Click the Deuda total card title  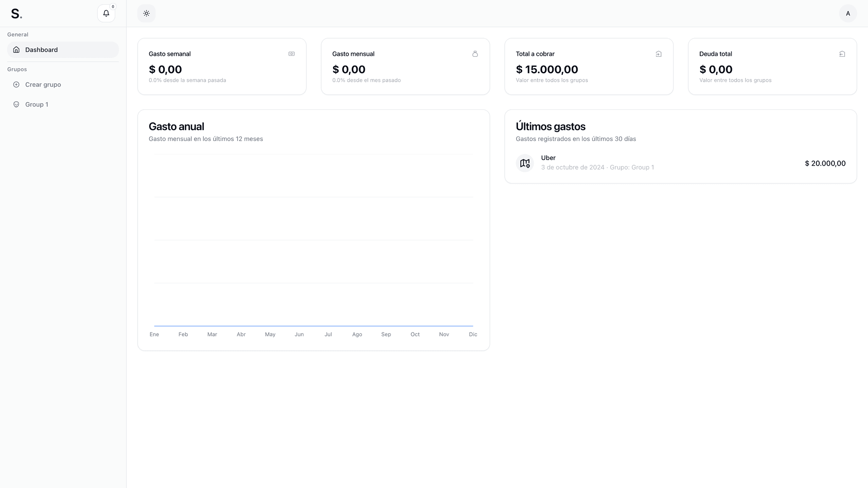click(715, 54)
